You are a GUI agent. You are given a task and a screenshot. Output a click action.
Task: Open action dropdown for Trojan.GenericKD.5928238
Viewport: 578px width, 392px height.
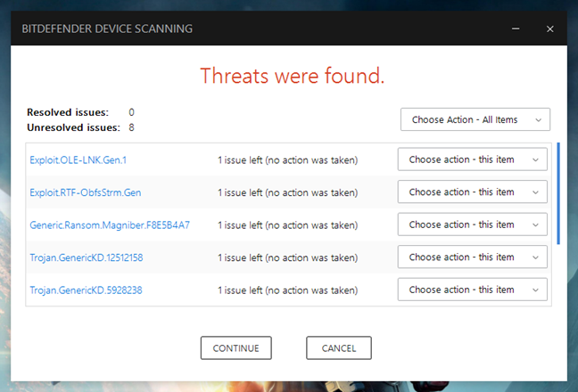coord(472,290)
